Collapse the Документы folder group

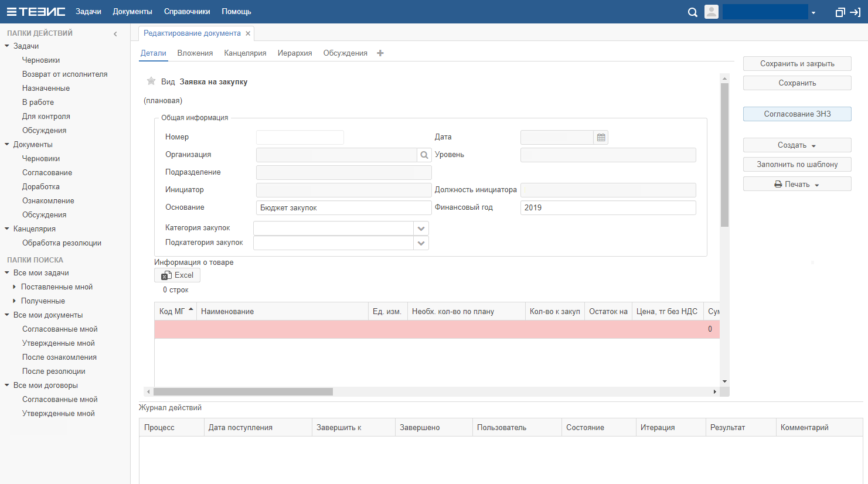point(7,144)
